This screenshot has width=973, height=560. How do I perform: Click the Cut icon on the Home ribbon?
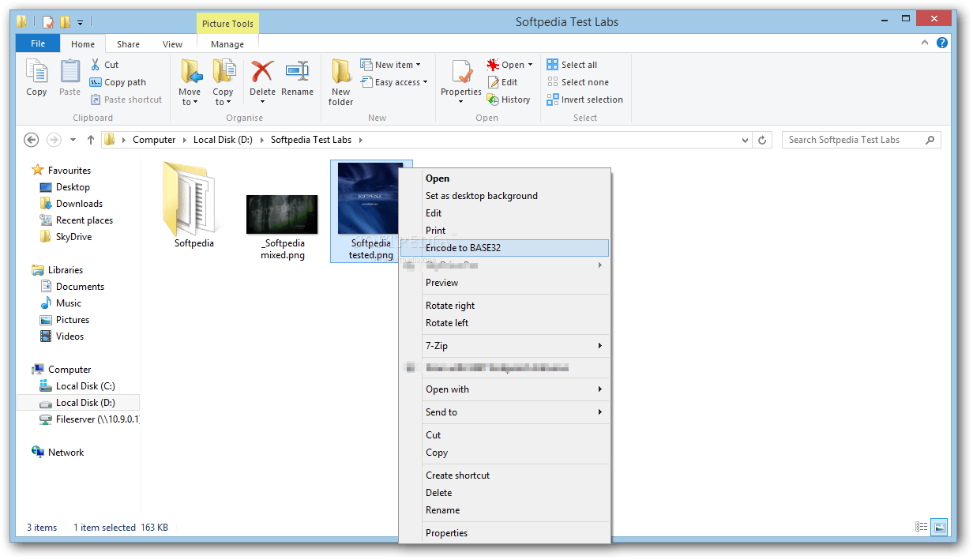pyautogui.click(x=96, y=64)
